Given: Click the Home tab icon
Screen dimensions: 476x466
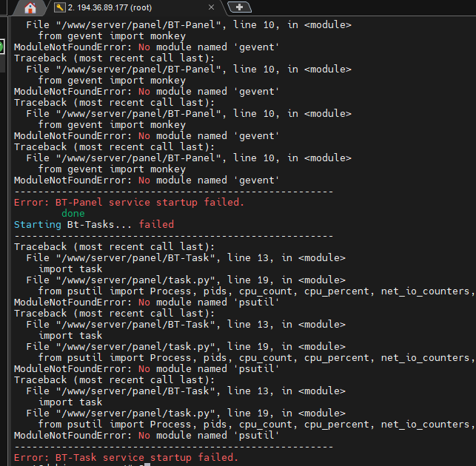Looking at the screenshot, I should (x=30, y=7).
